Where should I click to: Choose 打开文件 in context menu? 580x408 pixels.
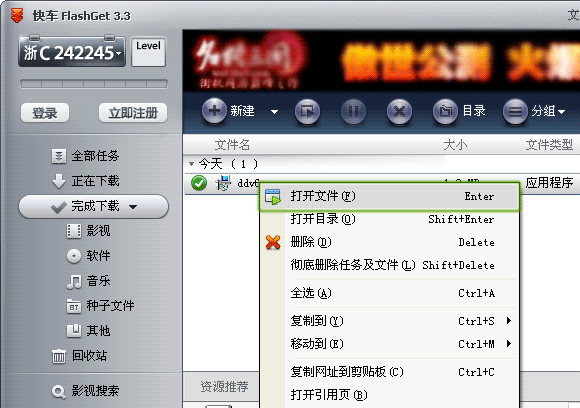(390, 196)
